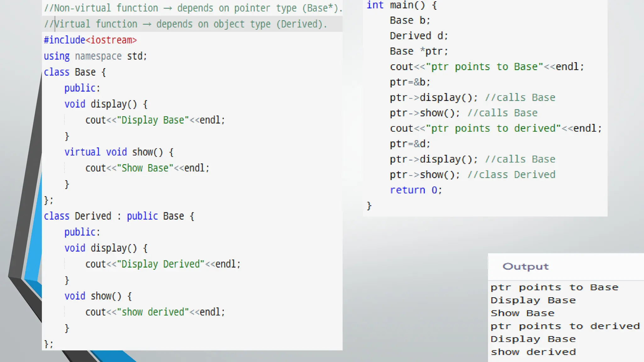644x362 pixels.
Task: Click the 'return 0;' statement
Action: 416,190
